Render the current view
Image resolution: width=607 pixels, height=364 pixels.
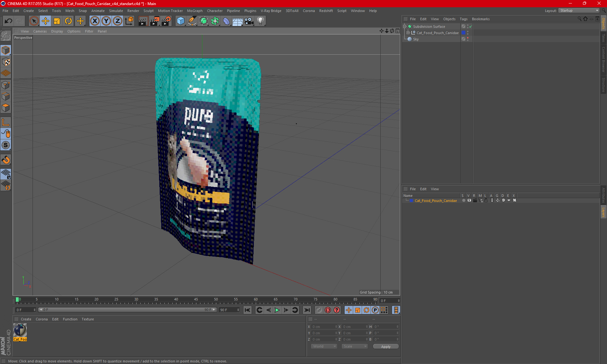pyautogui.click(x=143, y=21)
